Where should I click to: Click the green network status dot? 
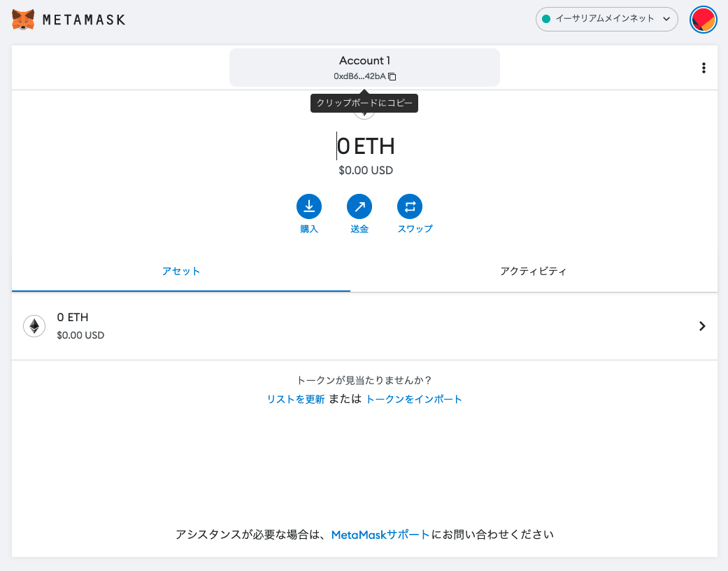pyautogui.click(x=547, y=19)
